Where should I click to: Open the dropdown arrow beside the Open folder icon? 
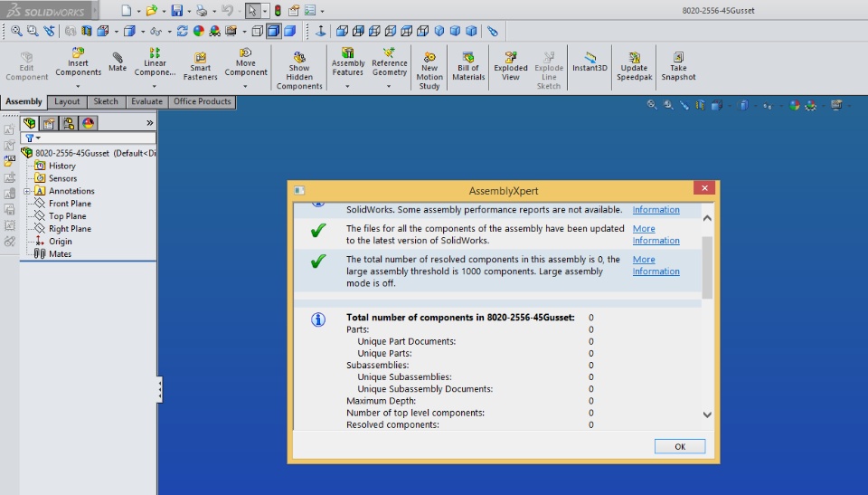click(164, 11)
